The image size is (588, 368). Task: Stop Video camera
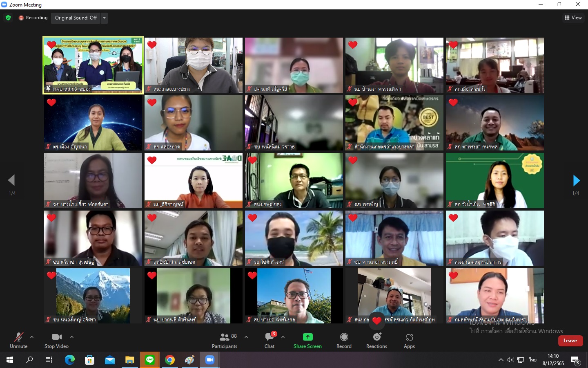(56, 340)
